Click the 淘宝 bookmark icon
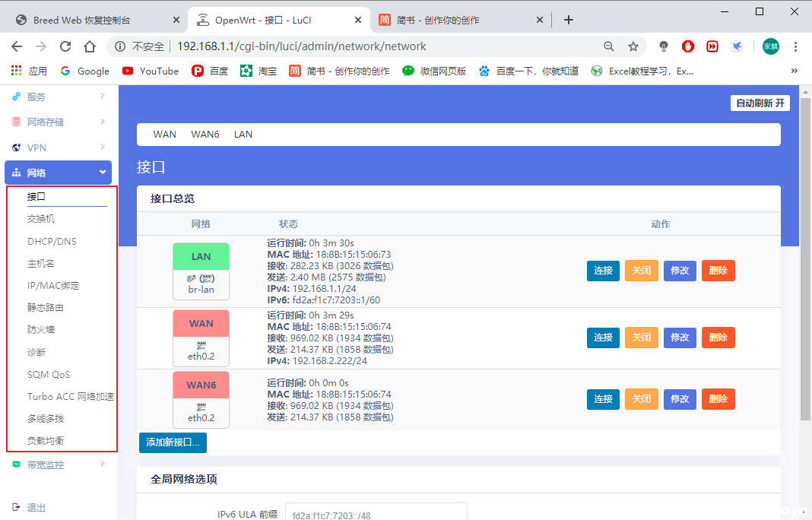 pyautogui.click(x=245, y=71)
